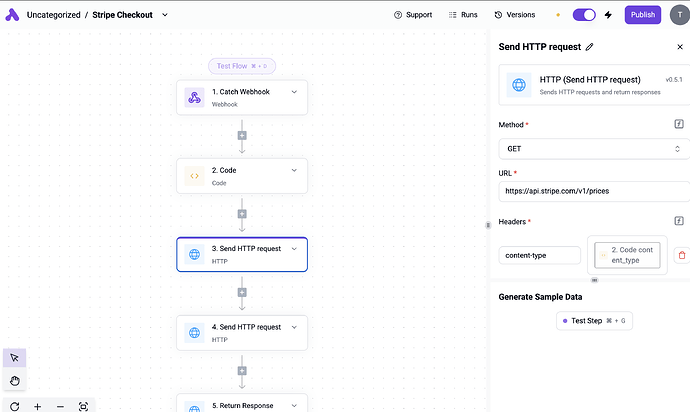Toggle dynamic value for Method field

tap(679, 125)
